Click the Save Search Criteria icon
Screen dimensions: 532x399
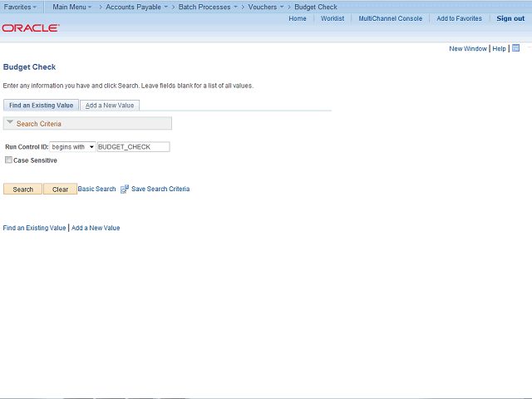tap(125, 189)
